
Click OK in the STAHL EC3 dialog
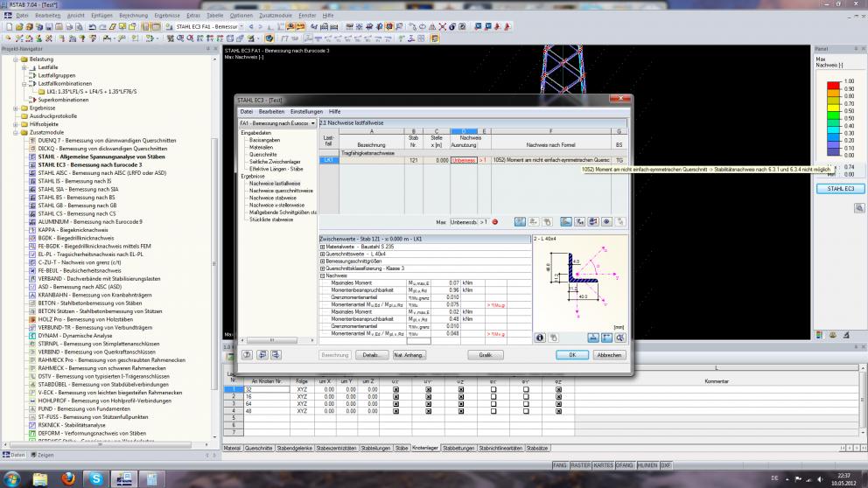click(x=572, y=355)
